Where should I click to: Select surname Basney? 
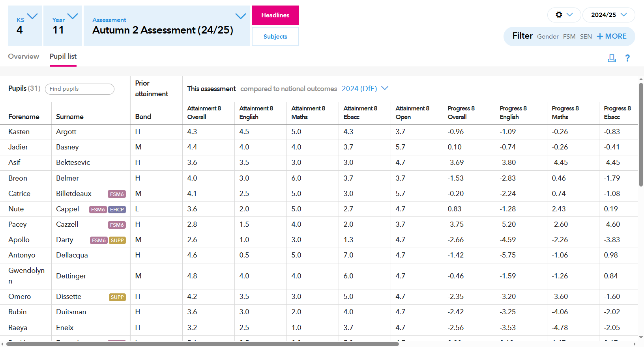point(67,147)
